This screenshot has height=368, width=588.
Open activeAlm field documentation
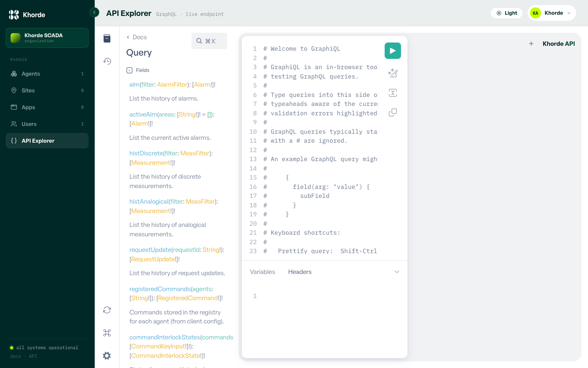(x=143, y=114)
